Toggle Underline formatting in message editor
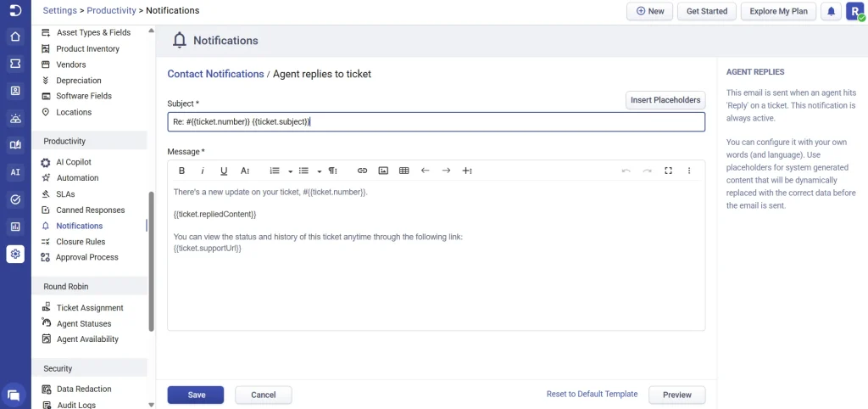 pos(224,171)
